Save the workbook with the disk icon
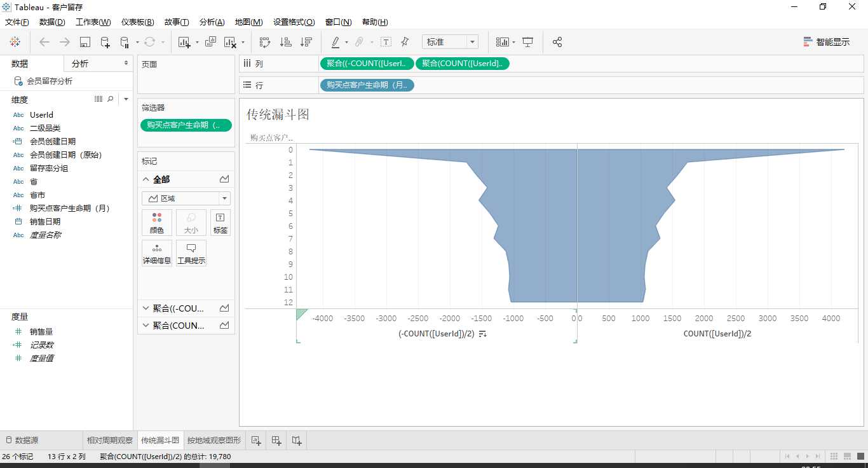This screenshot has height=468, width=868. click(85, 42)
